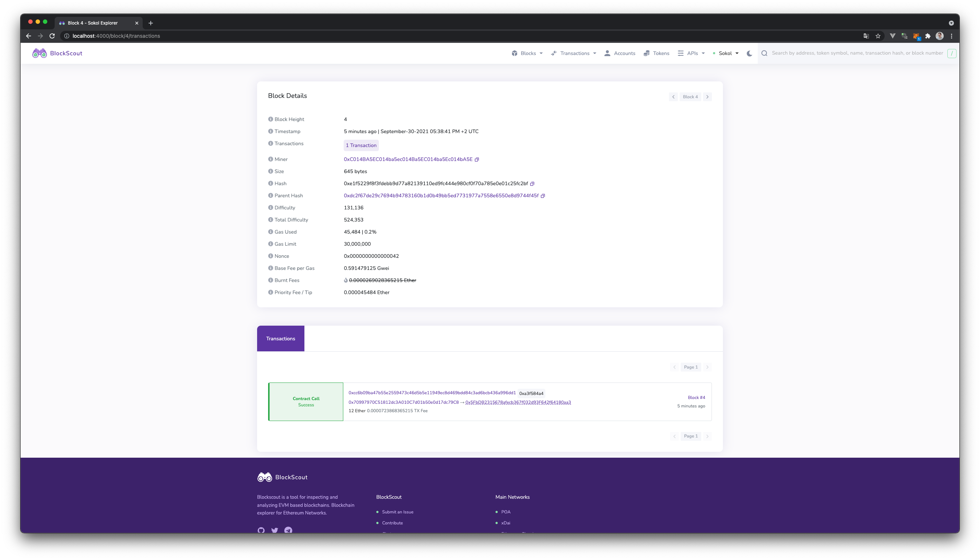Image resolution: width=980 pixels, height=560 pixels.
Task: Focus the address search field
Action: pos(857,53)
